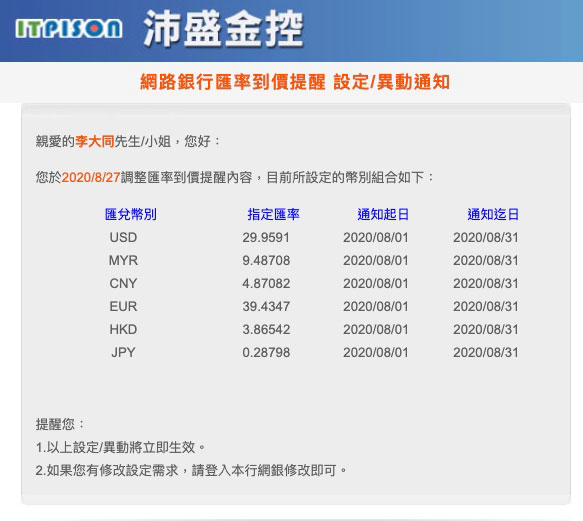
Task: Select the HKD currency row label
Action: point(123,329)
